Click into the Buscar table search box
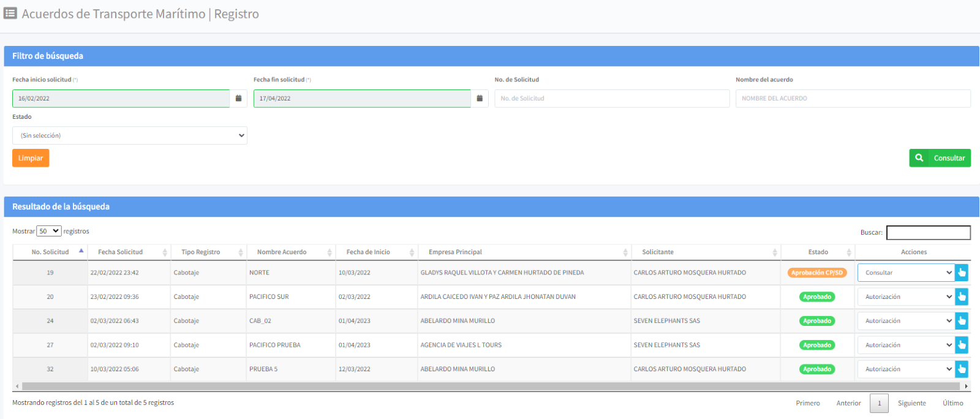The image size is (980, 419). 928,233
